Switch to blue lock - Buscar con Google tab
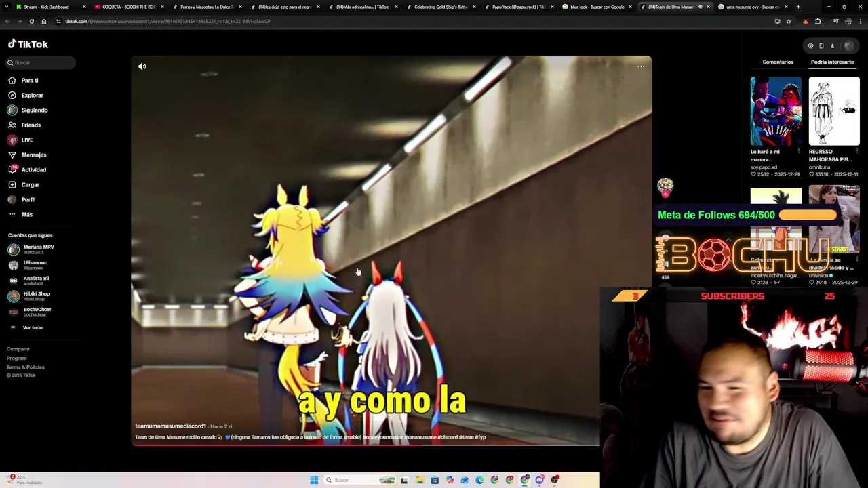The image size is (868, 488). (x=597, y=7)
